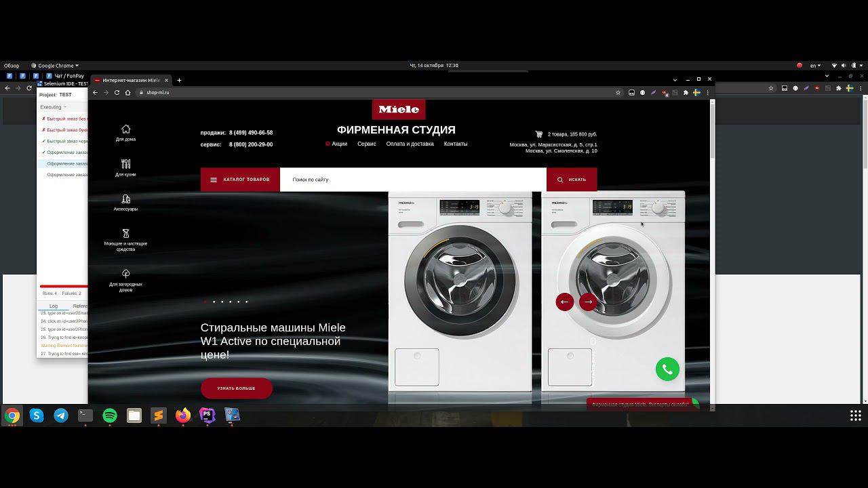Show next slide with right arrow
This screenshot has height=488, width=868.
(x=589, y=302)
